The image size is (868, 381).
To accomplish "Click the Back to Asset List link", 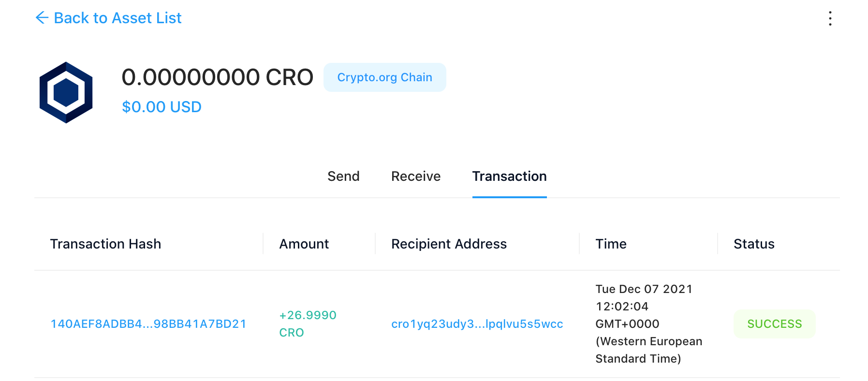I will pos(118,18).
